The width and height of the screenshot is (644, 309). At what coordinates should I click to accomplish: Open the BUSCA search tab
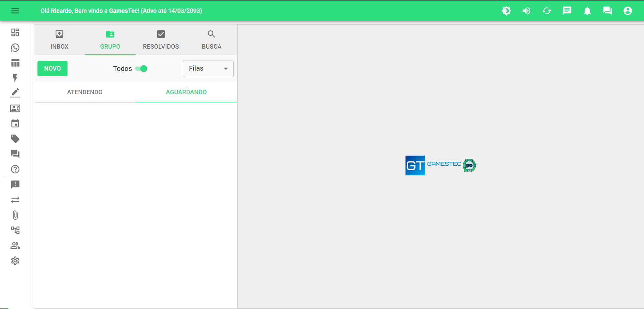(212, 40)
